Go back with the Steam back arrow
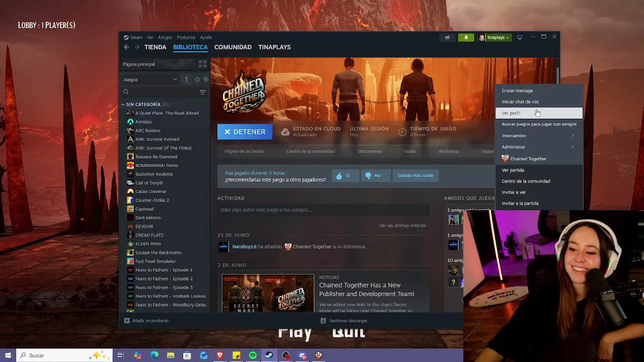The image size is (644, 362). [126, 47]
